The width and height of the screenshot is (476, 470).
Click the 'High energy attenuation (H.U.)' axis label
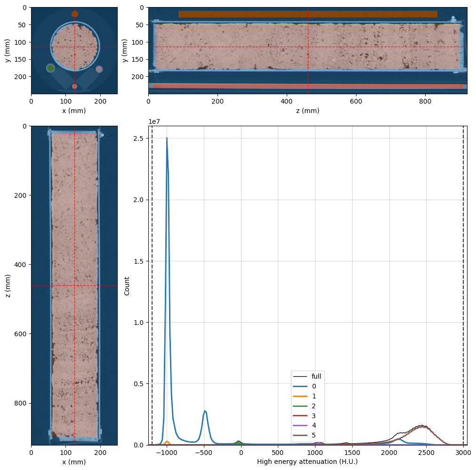pos(307,462)
